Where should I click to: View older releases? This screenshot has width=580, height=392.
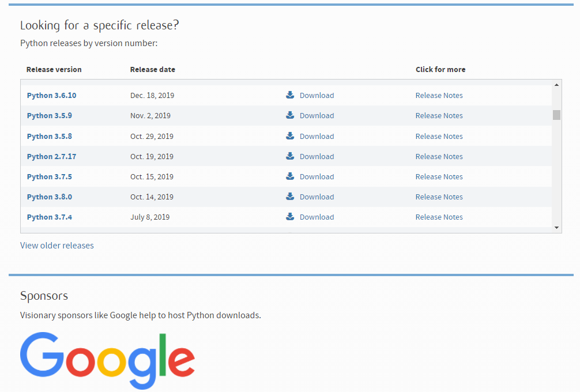57,246
